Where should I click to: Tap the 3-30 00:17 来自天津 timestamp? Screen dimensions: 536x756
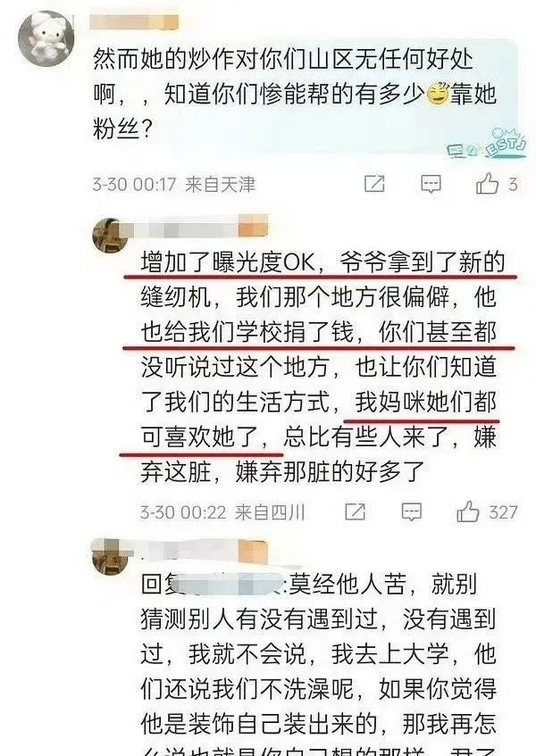[174, 184]
